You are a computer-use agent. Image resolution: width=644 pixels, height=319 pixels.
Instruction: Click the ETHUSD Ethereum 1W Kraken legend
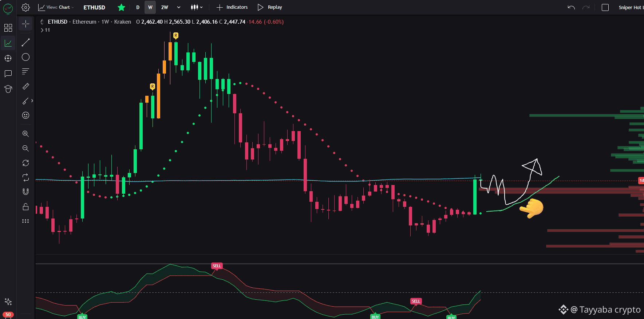click(89, 22)
